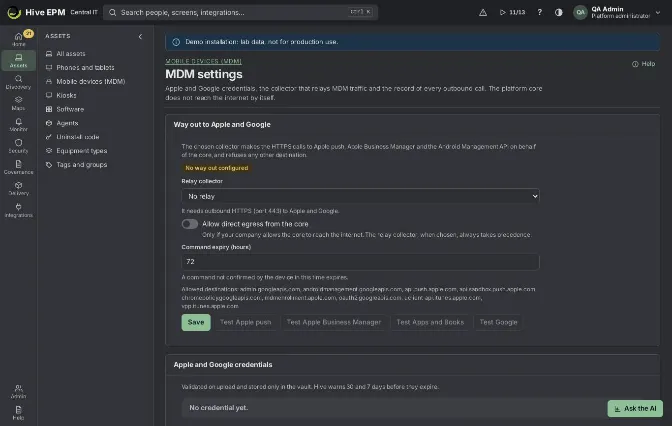This screenshot has height=426, width=672.
Task: Open Software in the sidebar
Action: point(70,109)
